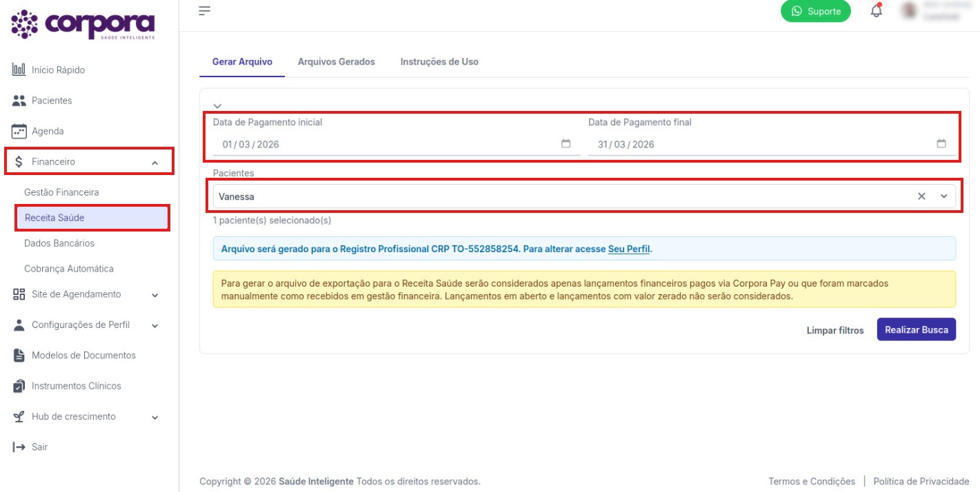Open the notifications bell
Viewport: 980px width, 492px height.
coord(876,11)
